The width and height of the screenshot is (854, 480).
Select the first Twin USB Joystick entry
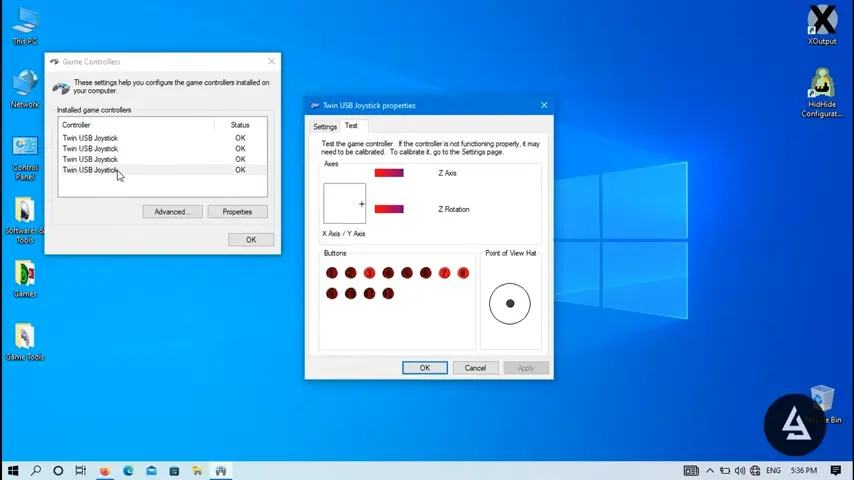(x=162, y=138)
